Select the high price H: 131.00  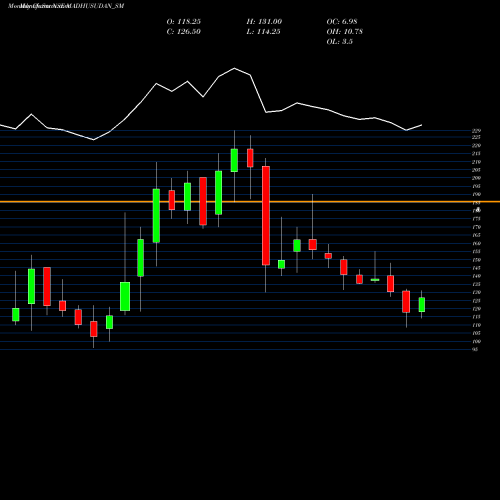point(264,22)
